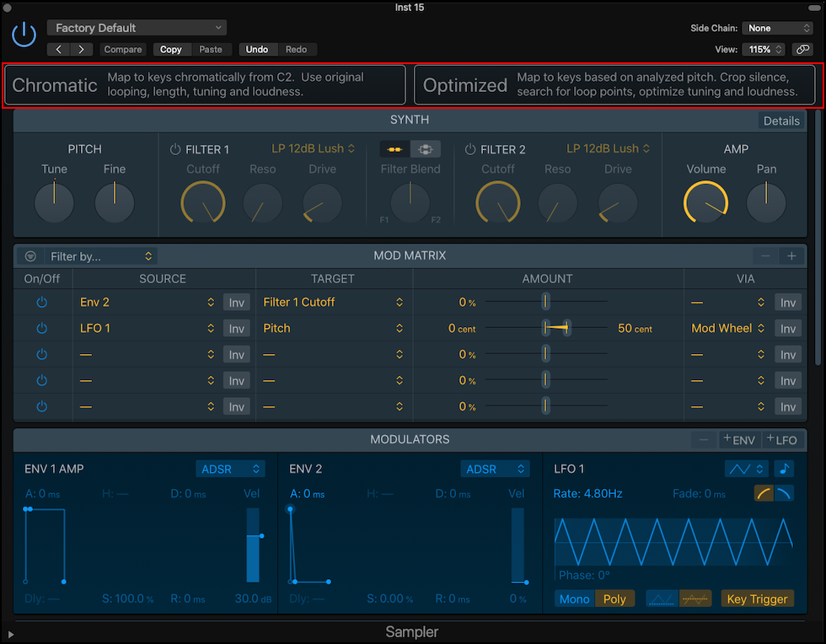The height and width of the screenshot is (644, 826).
Task: Toggle the LFO 1 routing on/off
Action: coord(41,329)
